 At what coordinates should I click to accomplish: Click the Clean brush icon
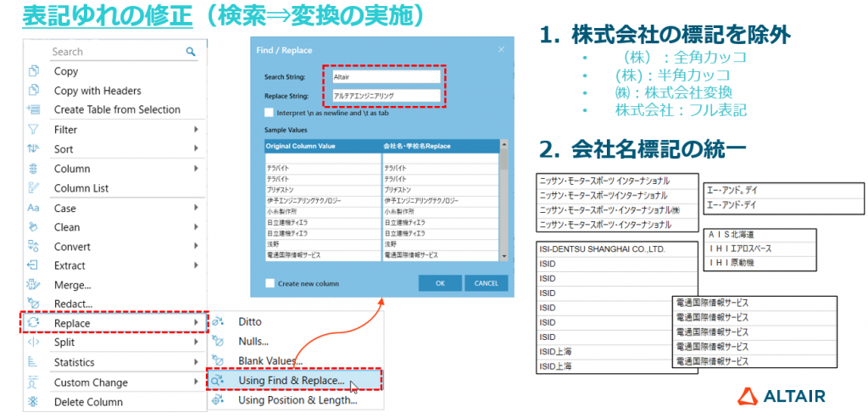33,227
